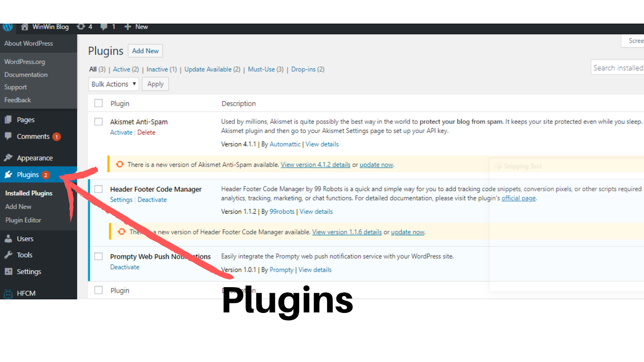Screen dimensions: 644x362
Task: Open Support in sidebar menu
Action: click(x=16, y=87)
